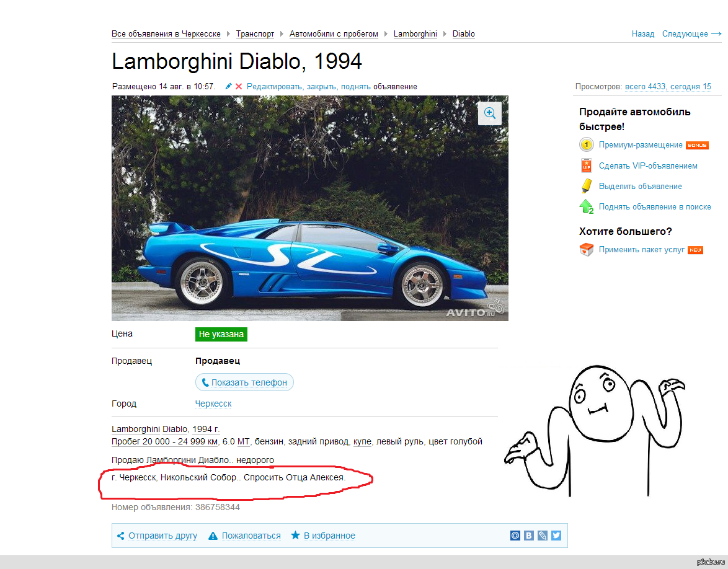728x569 pixels.
Task: Click the share icon beside Отправить другу
Action: 121,536
